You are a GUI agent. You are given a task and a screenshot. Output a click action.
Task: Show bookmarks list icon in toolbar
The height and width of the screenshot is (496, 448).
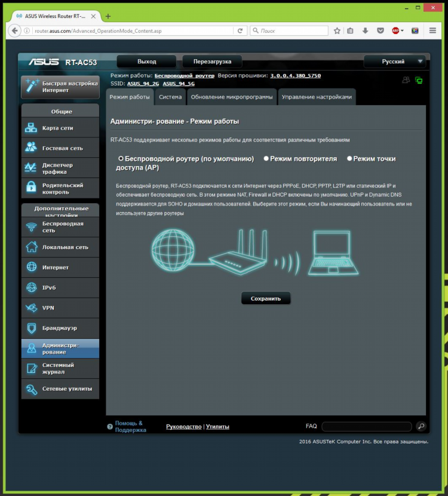point(350,30)
